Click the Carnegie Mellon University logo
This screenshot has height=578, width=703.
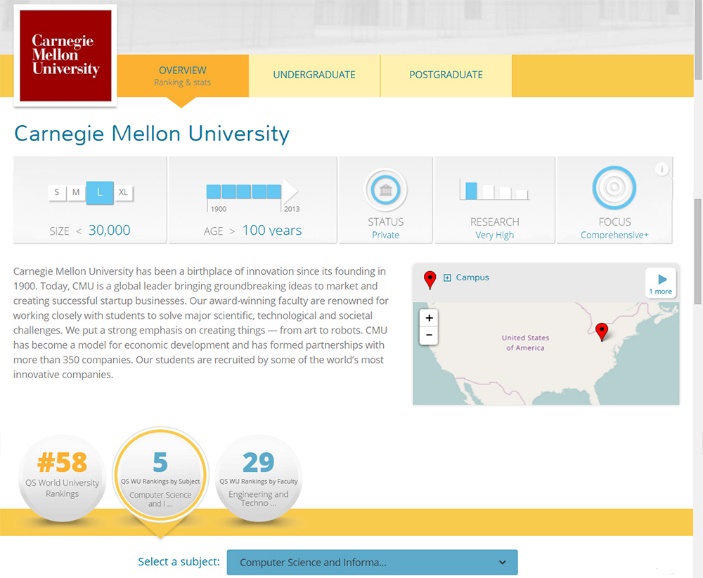coord(65,56)
